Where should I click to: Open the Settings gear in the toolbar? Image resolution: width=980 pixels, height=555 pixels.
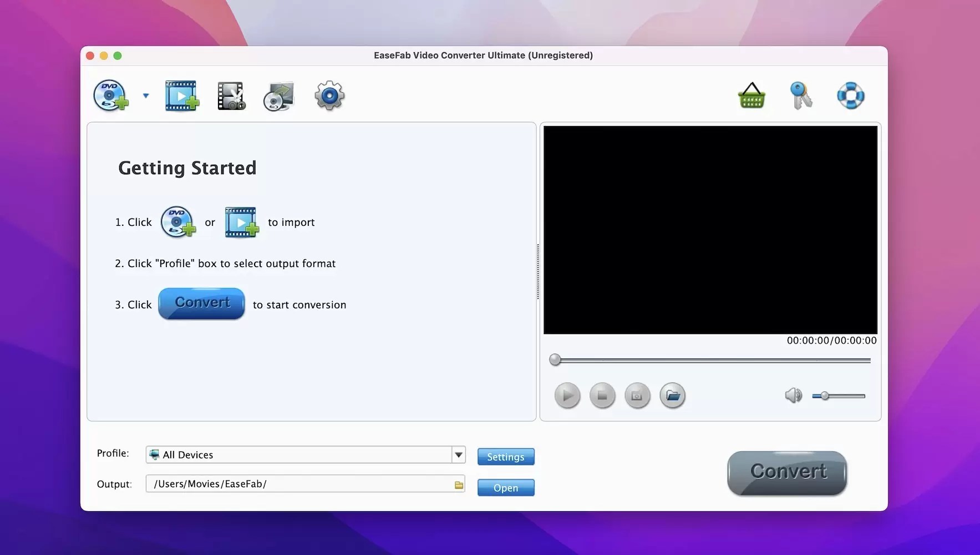pos(329,95)
